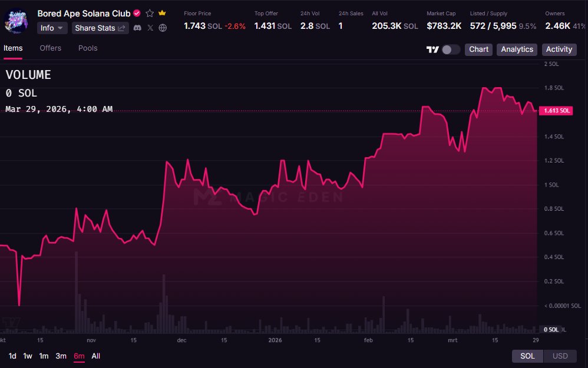
Task: Set chart range to 1d
Action: (x=12, y=356)
